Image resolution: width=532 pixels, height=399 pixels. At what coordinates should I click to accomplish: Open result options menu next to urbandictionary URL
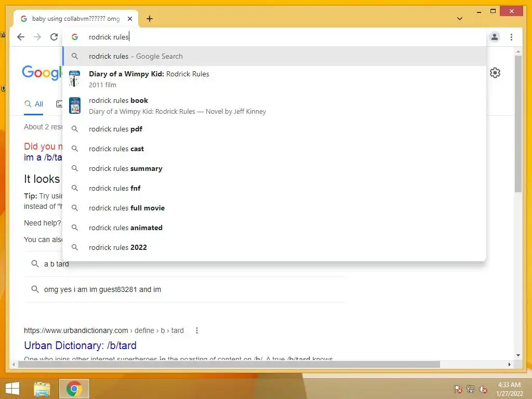197,330
